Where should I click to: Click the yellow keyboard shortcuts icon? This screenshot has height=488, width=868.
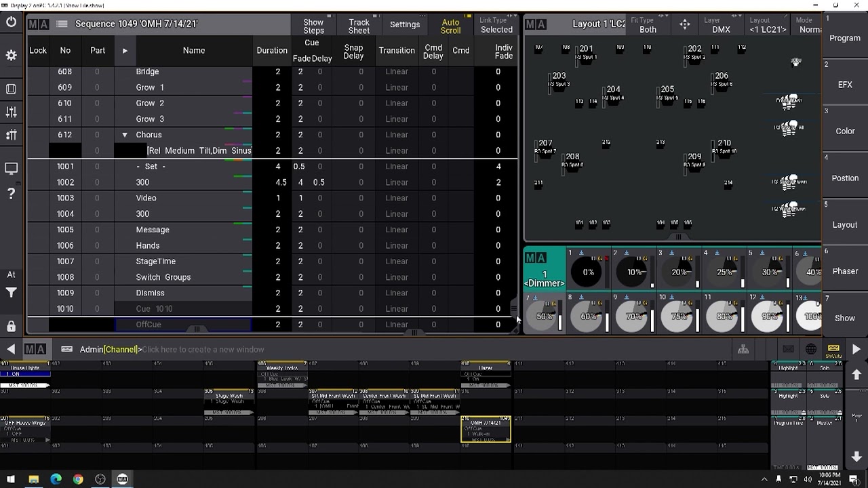(x=833, y=350)
